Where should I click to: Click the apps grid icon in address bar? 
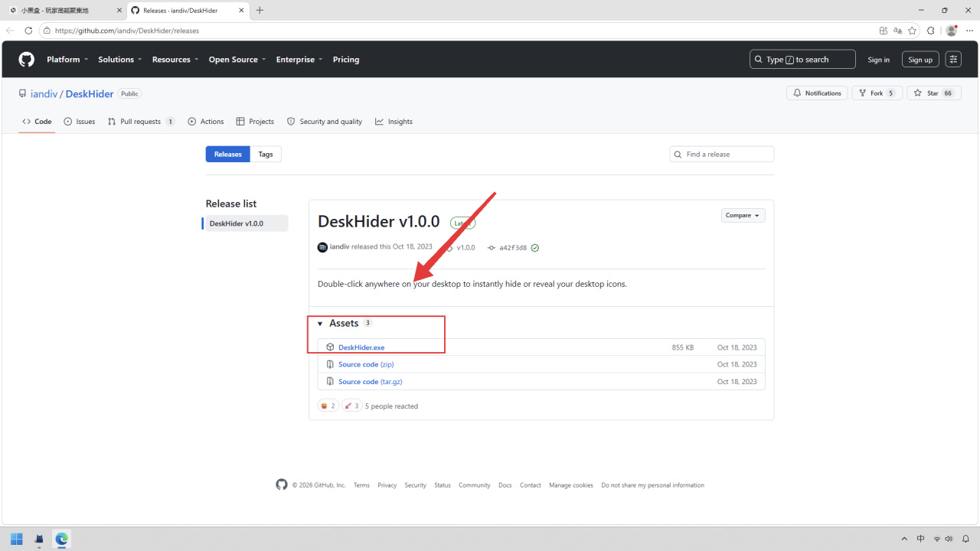click(884, 31)
